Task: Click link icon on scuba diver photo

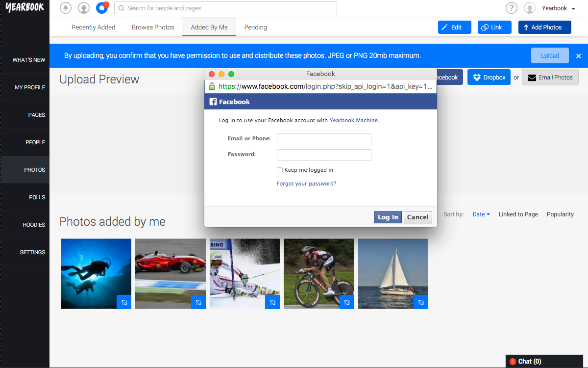Action: tap(124, 302)
